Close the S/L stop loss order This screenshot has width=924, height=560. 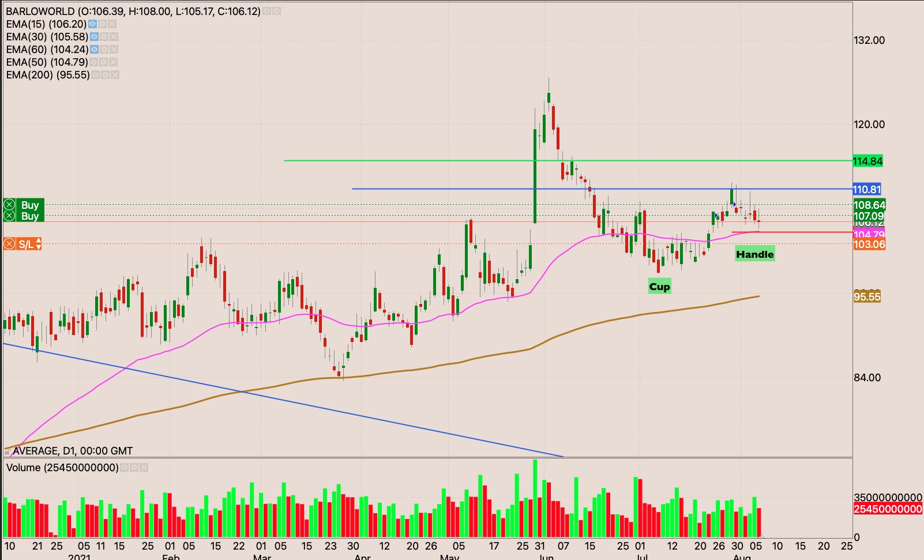tap(9, 244)
